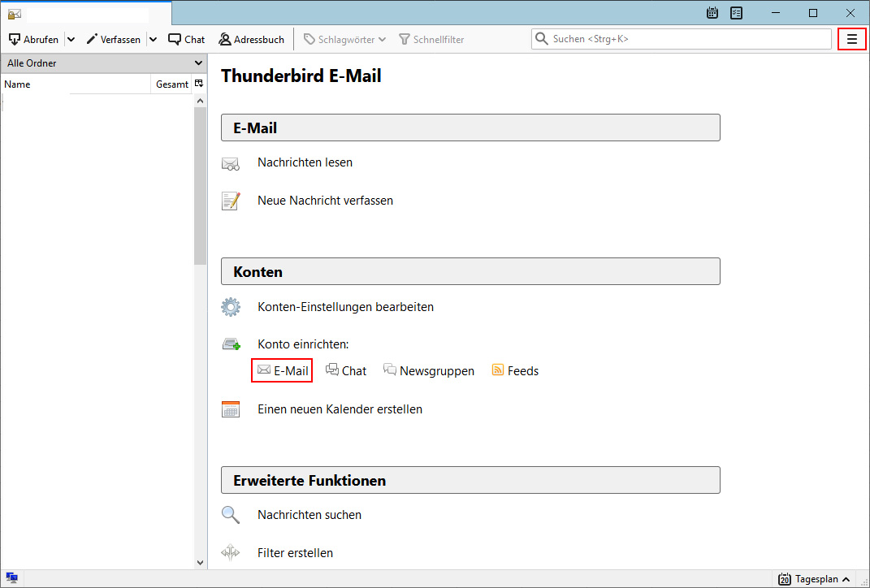This screenshot has height=588, width=870.
Task: Click the Suchen search field
Action: pyautogui.click(x=682, y=39)
